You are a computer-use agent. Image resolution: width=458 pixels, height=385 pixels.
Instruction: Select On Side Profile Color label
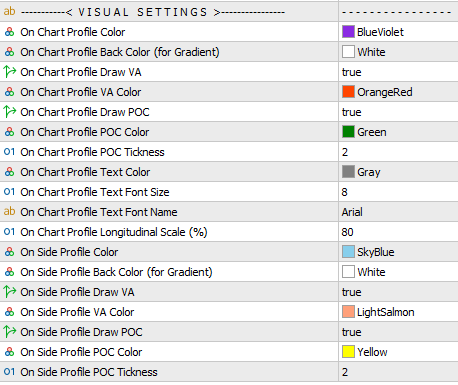(x=69, y=252)
